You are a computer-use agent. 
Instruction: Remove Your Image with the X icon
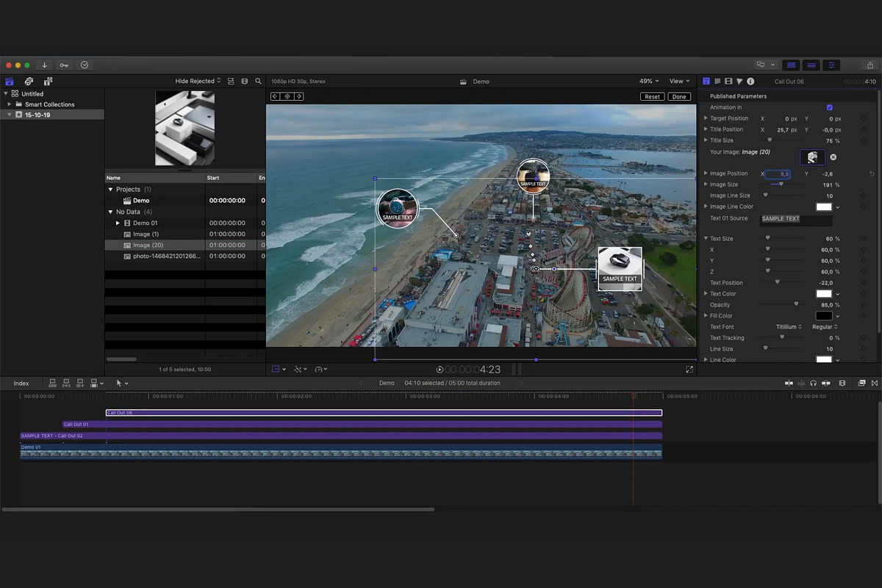(x=833, y=157)
